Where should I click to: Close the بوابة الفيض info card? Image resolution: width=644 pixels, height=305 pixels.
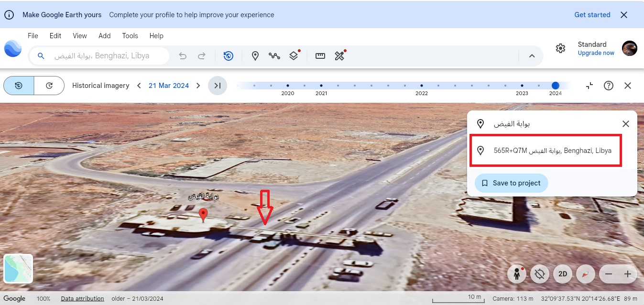(x=626, y=124)
